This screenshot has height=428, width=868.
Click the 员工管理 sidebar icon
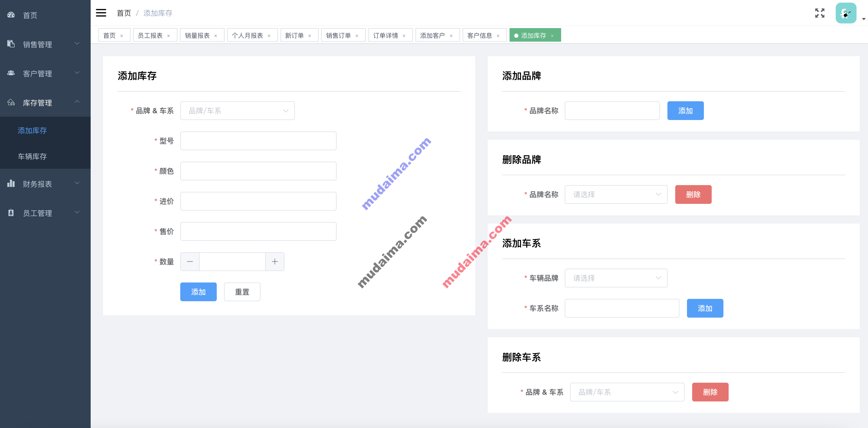11,213
